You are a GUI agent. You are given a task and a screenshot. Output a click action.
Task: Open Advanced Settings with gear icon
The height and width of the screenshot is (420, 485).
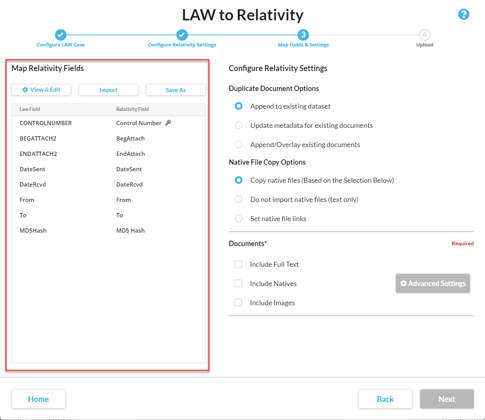[x=433, y=283]
